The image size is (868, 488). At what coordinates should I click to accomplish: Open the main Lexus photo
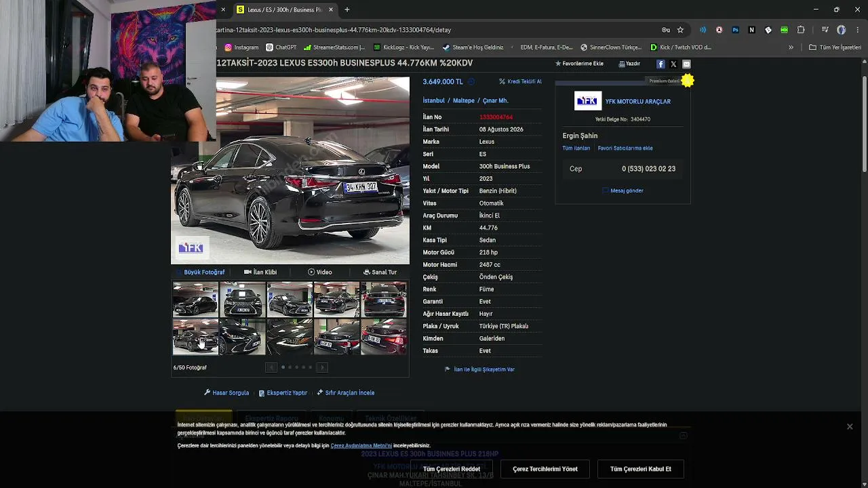coord(290,170)
